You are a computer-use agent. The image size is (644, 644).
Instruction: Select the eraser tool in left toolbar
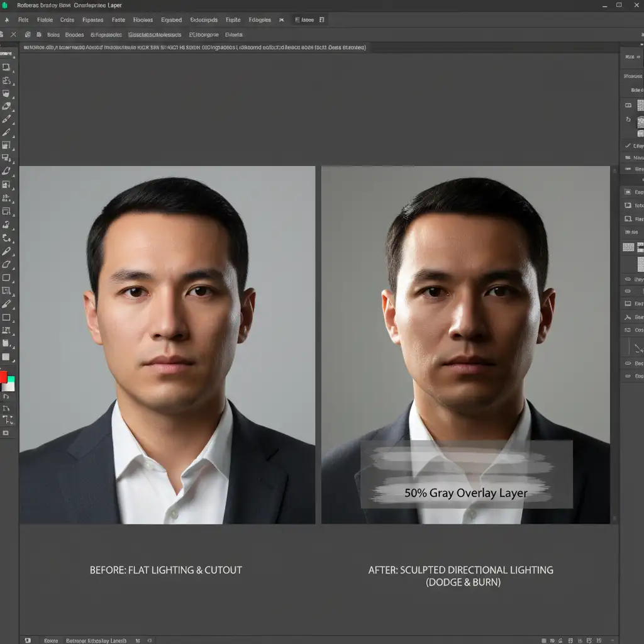pyautogui.click(x=6, y=171)
